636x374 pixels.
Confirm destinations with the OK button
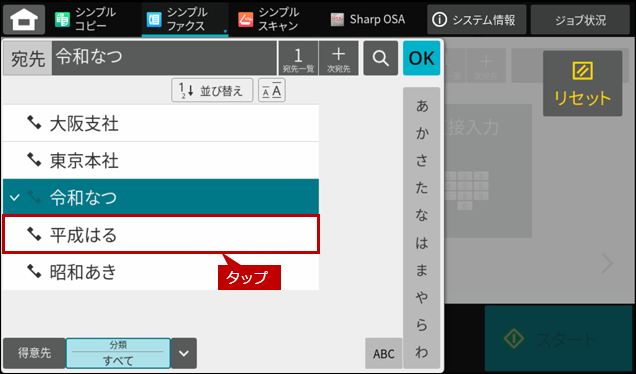click(421, 58)
